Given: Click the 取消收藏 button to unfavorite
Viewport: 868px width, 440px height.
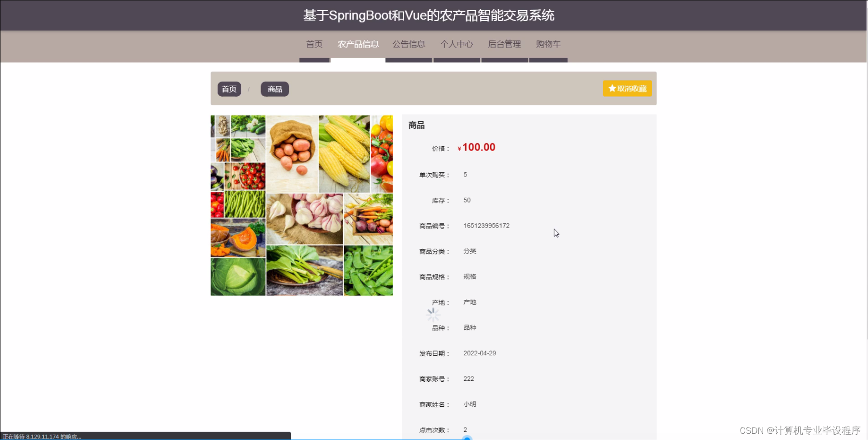Looking at the screenshot, I should point(627,88).
